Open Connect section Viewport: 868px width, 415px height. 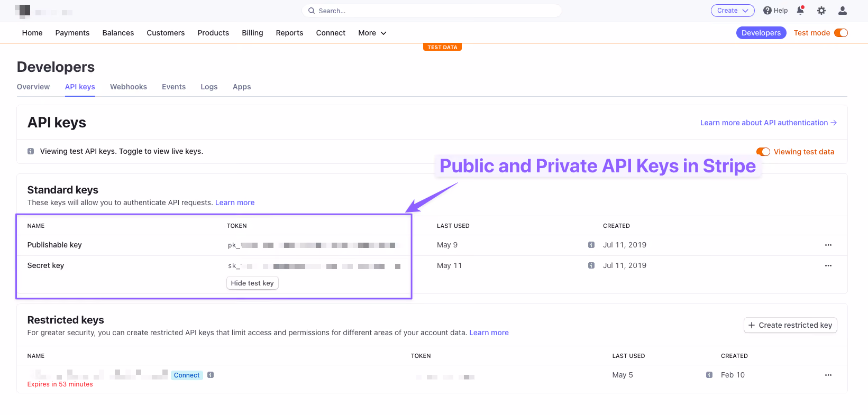[x=331, y=33]
